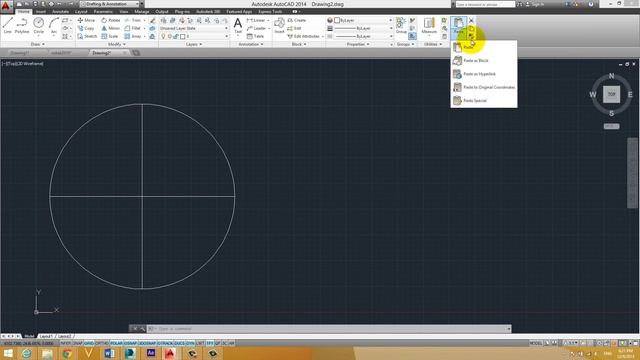The height and width of the screenshot is (360, 640).
Task: Toggle GRID display in status bar
Action: click(x=89, y=343)
